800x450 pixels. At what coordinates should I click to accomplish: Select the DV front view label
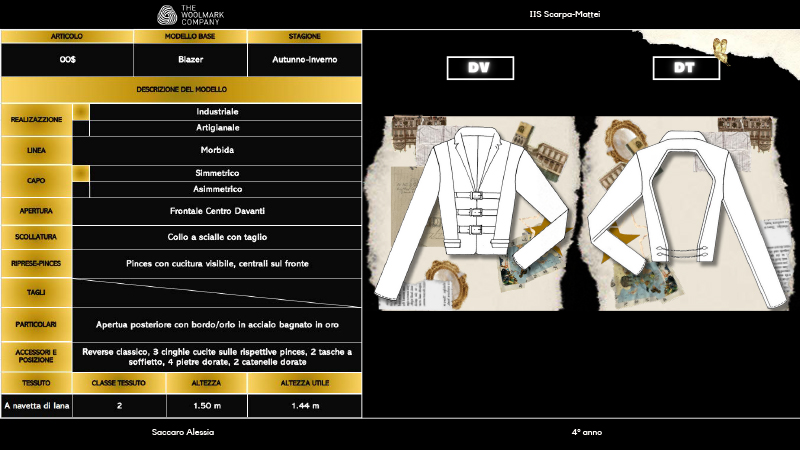[479, 68]
